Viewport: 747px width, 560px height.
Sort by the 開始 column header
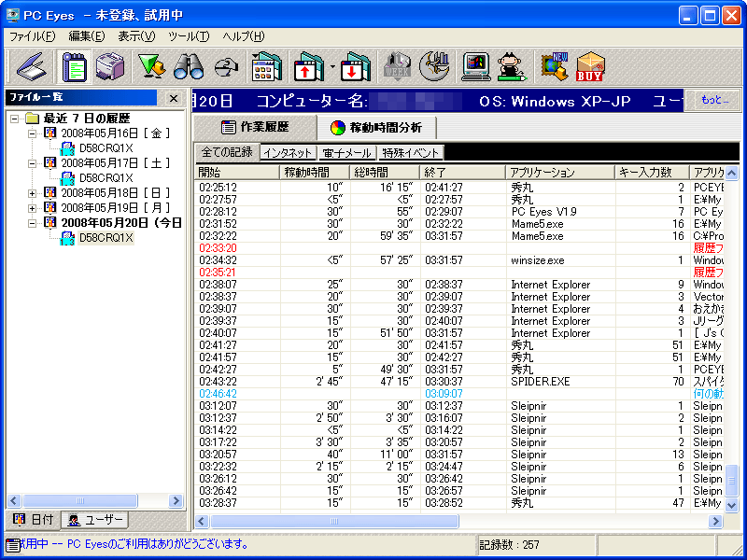pos(237,172)
